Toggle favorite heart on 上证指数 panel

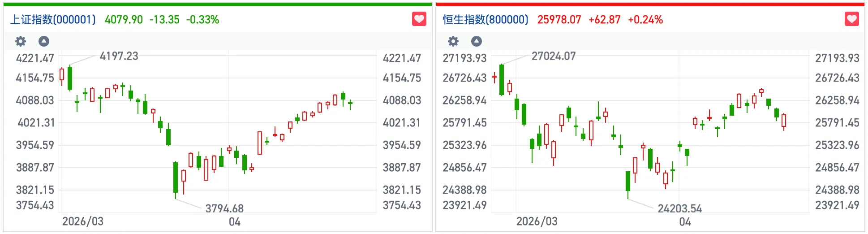[419, 19]
